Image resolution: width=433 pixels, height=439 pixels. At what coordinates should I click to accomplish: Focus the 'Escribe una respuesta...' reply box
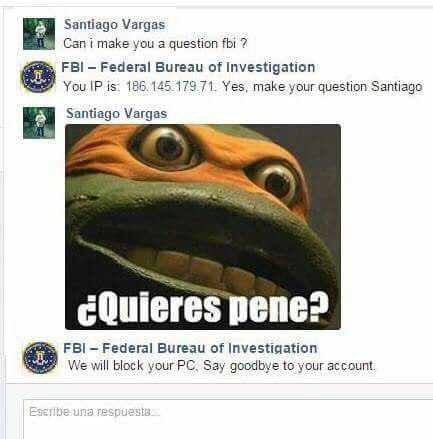point(228,419)
